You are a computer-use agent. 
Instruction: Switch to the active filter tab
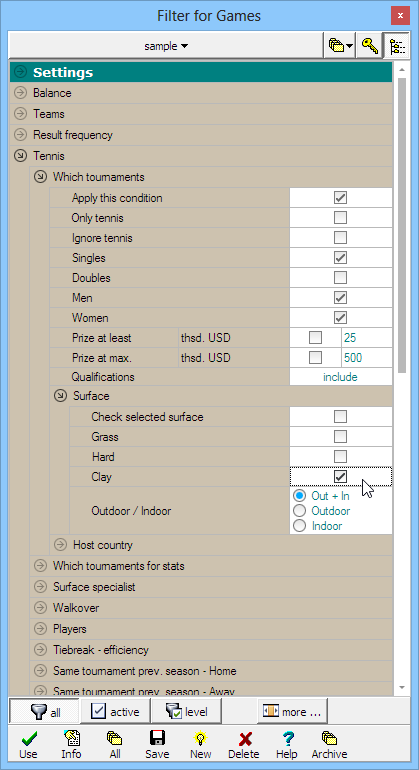116,712
